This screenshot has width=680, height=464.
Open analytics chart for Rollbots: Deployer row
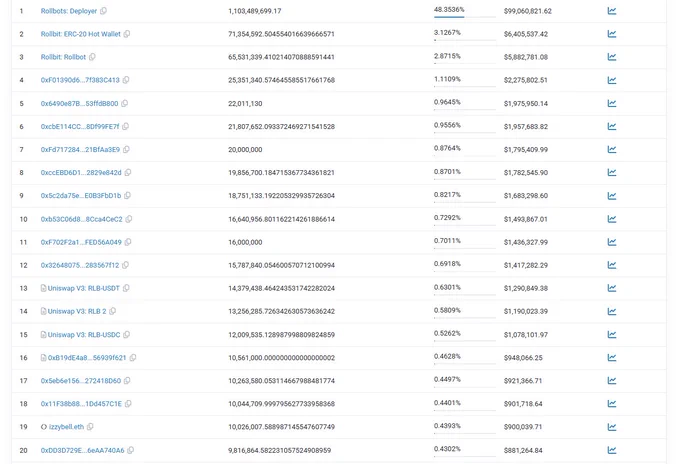611,11
